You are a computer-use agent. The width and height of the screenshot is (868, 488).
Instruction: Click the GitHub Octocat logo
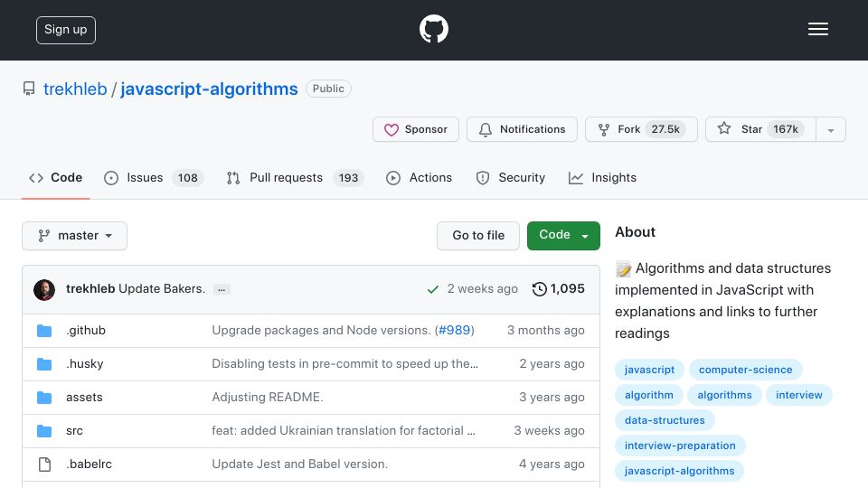click(x=433, y=29)
